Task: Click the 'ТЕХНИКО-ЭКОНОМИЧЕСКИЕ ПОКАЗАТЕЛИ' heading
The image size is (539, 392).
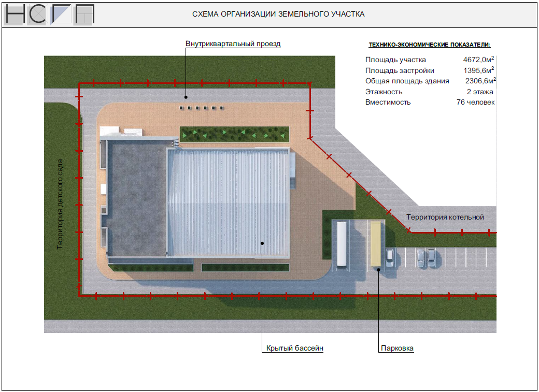Action: click(429, 45)
